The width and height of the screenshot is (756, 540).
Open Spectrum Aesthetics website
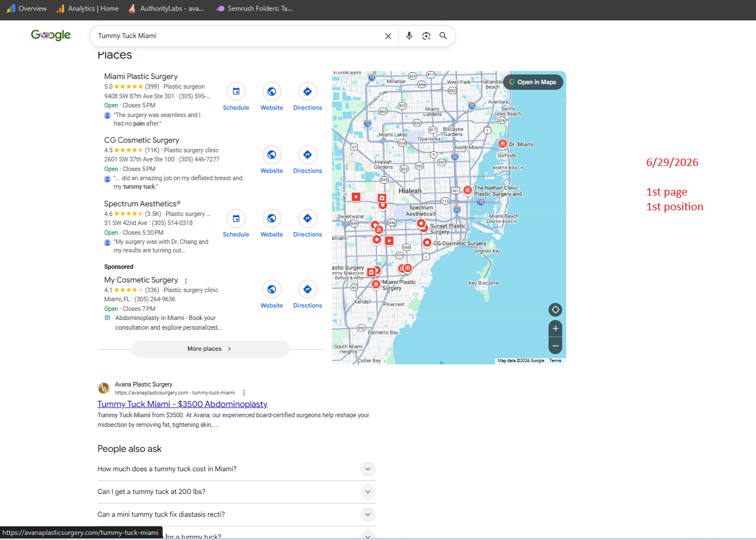tap(272, 224)
